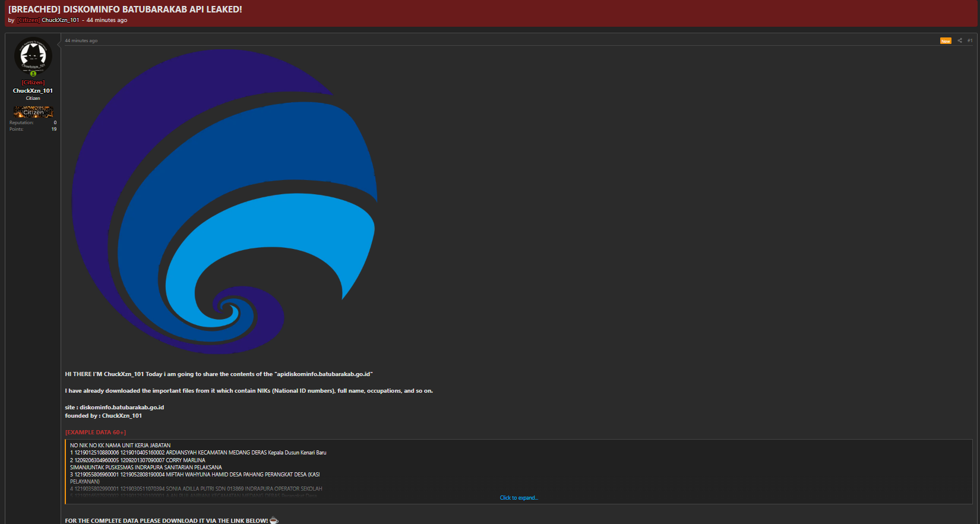This screenshot has width=980, height=524.
Task: Click the red [Citizen] tag in thread header
Action: pyautogui.click(x=29, y=20)
